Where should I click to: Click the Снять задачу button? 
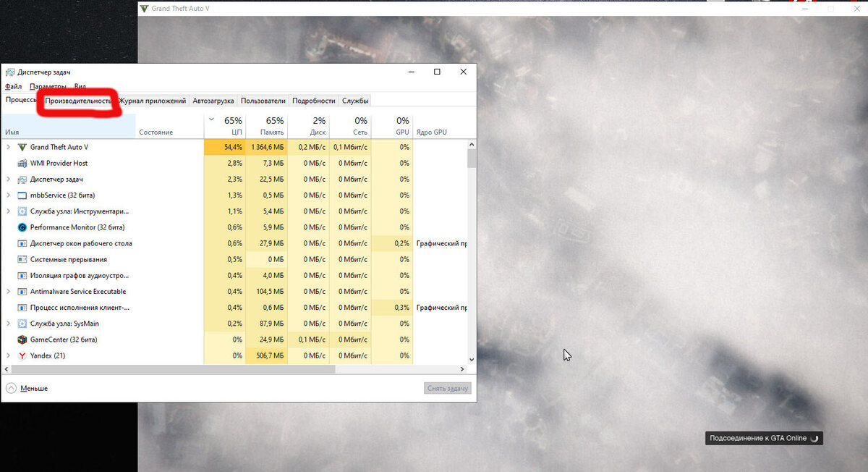click(448, 388)
